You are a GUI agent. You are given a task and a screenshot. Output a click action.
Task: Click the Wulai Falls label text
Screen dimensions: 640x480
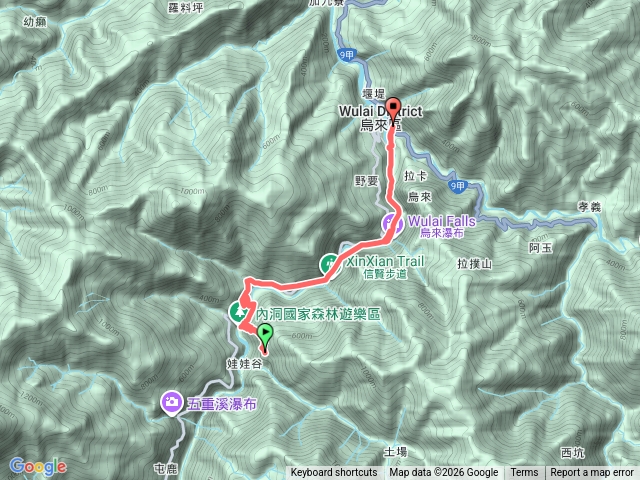[x=442, y=222]
